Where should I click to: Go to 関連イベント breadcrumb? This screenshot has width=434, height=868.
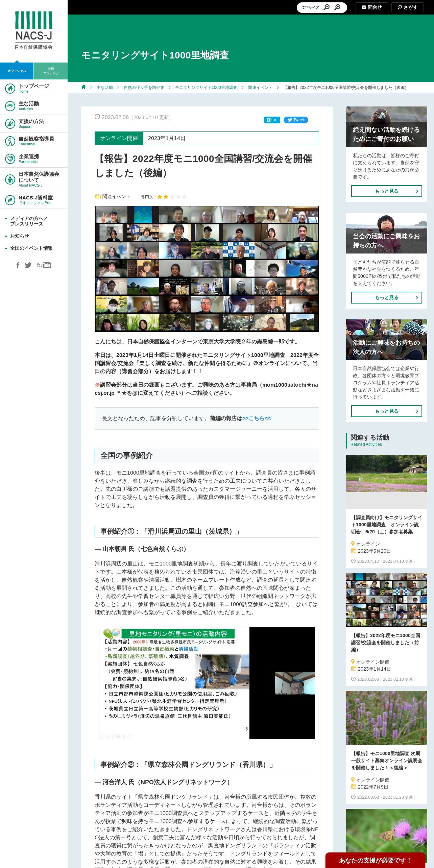[x=260, y=88]
